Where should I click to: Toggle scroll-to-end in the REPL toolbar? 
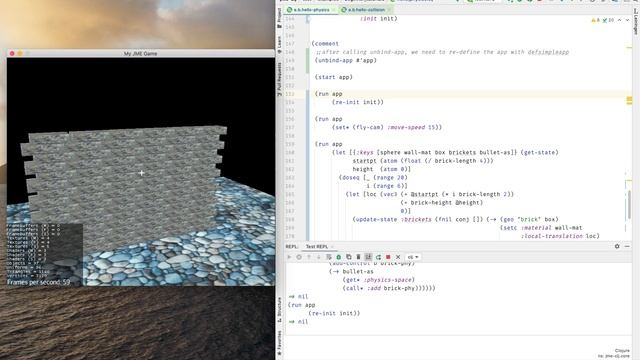tap(368, 257)
